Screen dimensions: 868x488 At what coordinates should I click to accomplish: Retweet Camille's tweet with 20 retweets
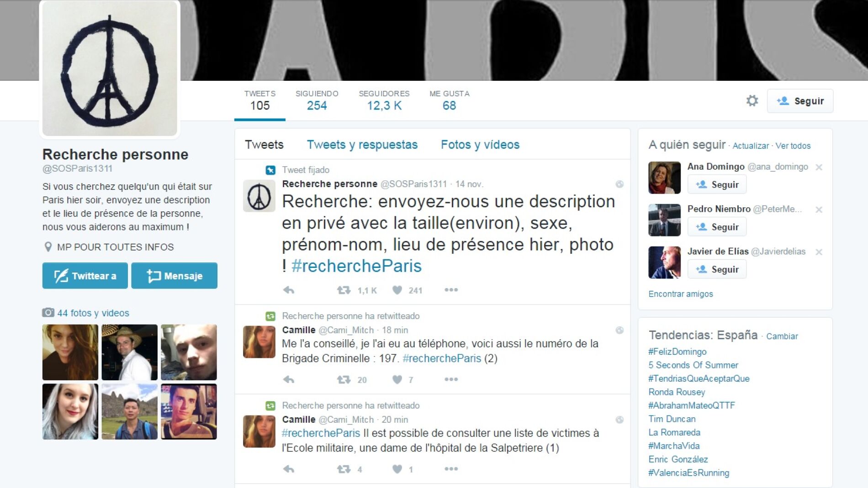344,379
